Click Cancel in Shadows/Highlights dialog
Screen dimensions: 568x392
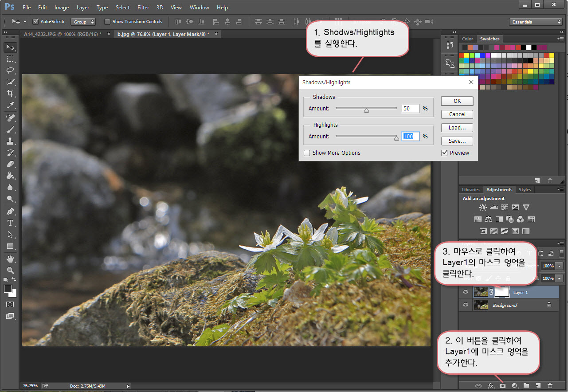[457, 114]
